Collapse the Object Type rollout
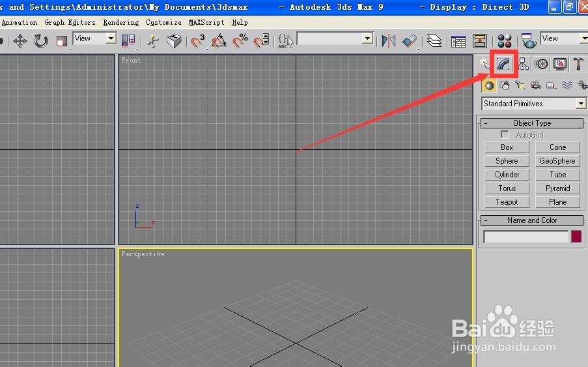The image size is (588, 367). click(532, 123)
